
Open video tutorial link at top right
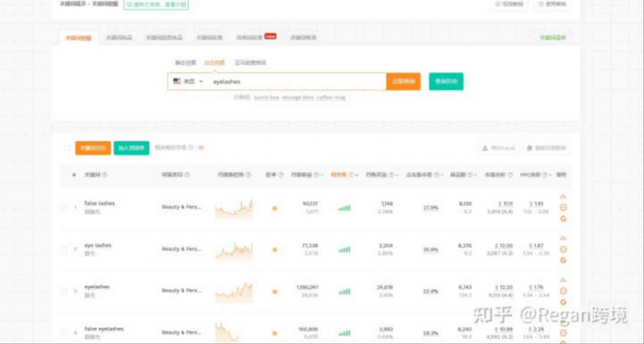(509, 4)
